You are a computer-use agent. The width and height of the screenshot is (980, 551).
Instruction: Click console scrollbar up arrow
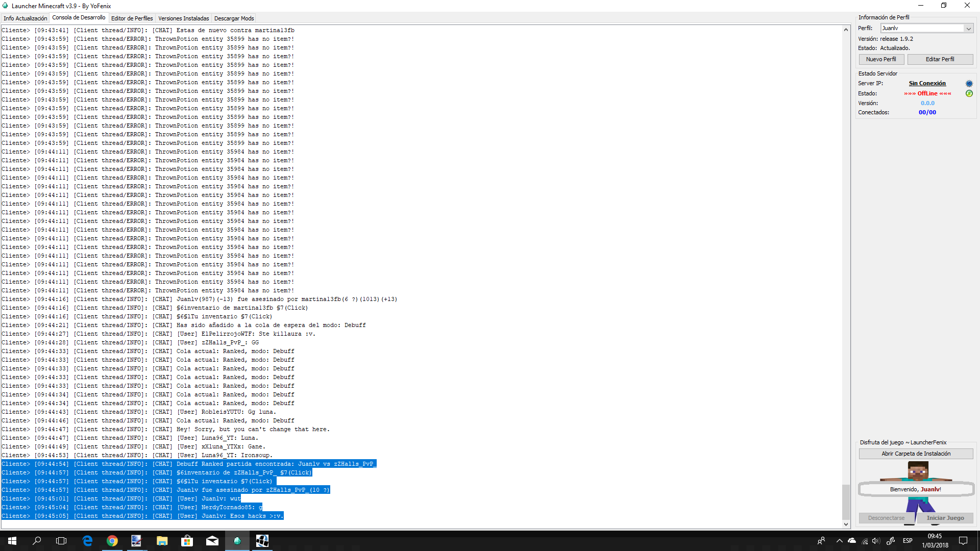pos(846,30)
